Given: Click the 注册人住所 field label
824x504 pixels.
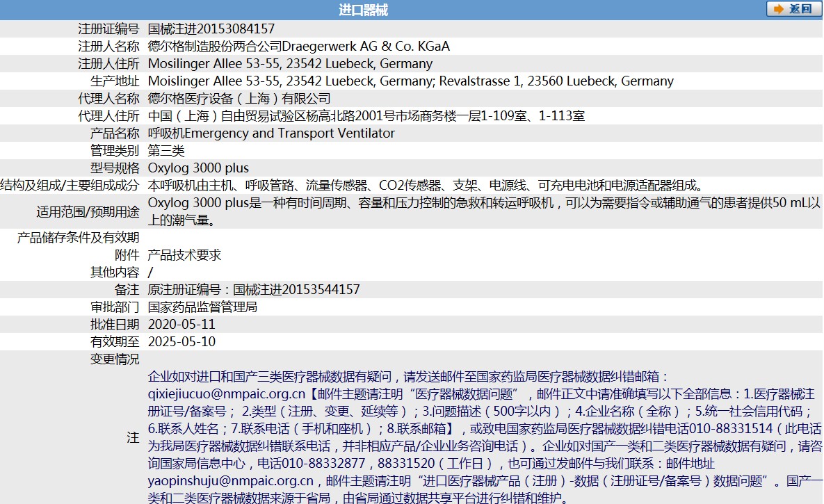Looking at the screenshot, I should point(108,63).
